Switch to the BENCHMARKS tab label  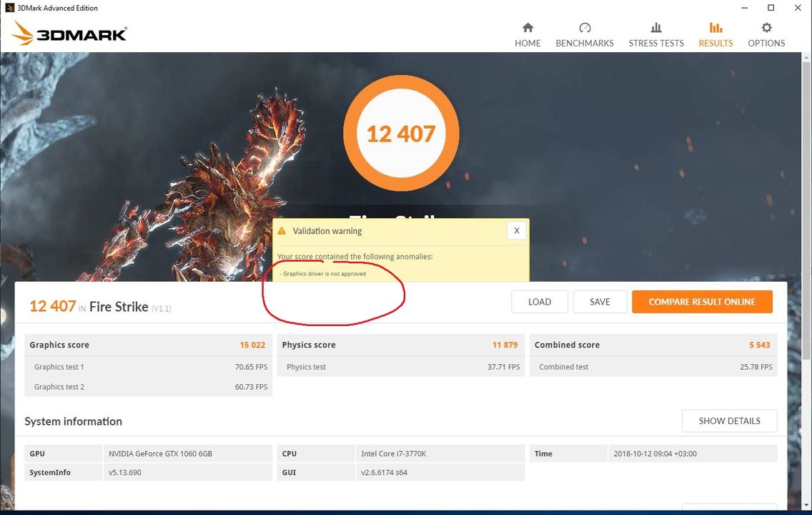coord(585,43)
